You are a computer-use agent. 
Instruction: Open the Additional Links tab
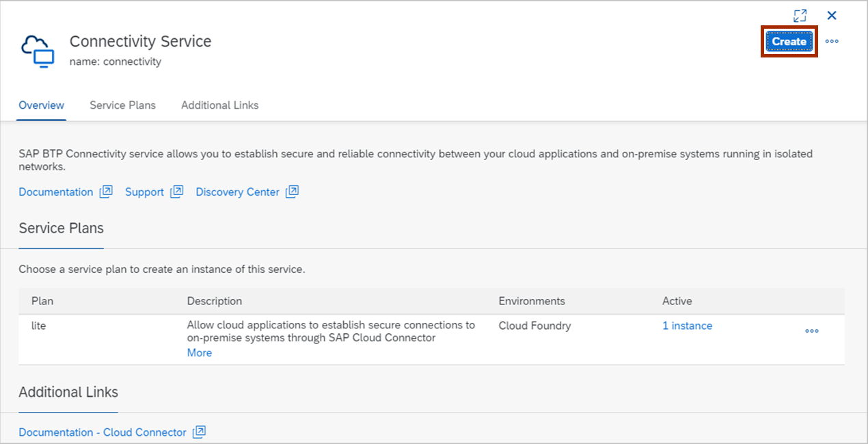pos(219,105)
